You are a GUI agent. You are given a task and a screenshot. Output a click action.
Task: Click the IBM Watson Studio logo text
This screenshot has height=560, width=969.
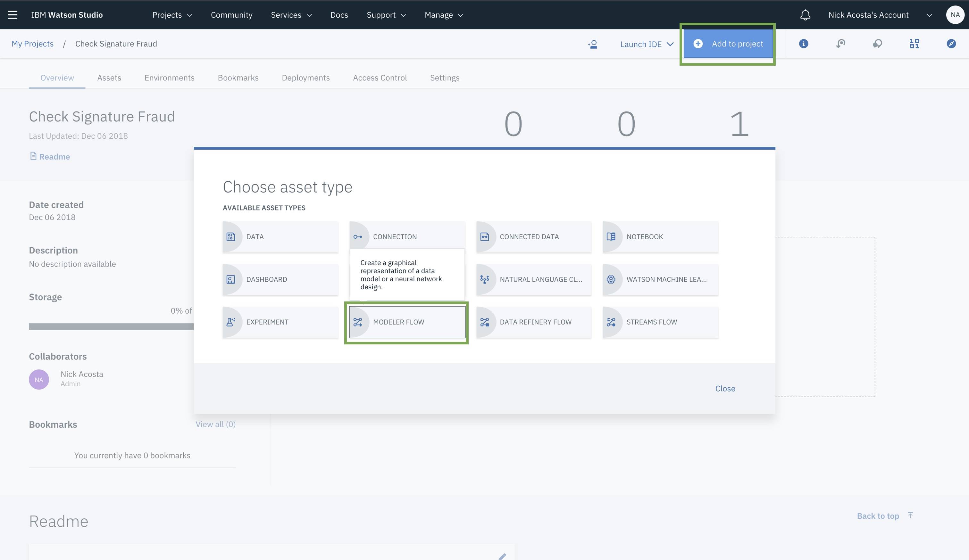67,15
